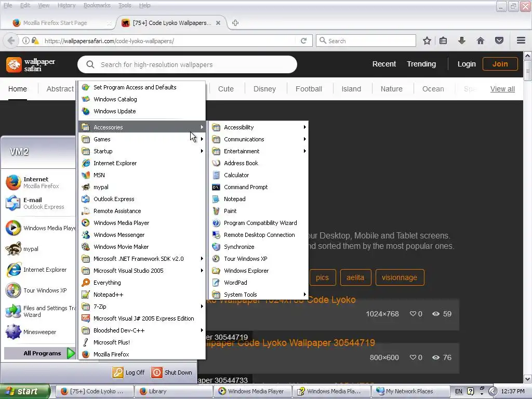The width and height of the screenshot is (532, 399).
Task: Launch MSN from All Programs
Action: coord(142,175)
